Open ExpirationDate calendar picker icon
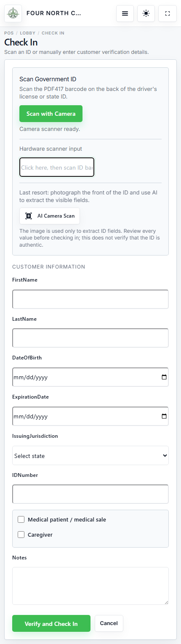181x644 pixels. tap(164, 416)
